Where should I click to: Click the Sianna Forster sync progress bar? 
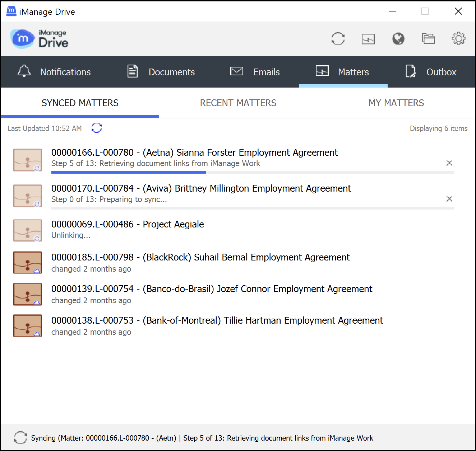tap(253, 172)
